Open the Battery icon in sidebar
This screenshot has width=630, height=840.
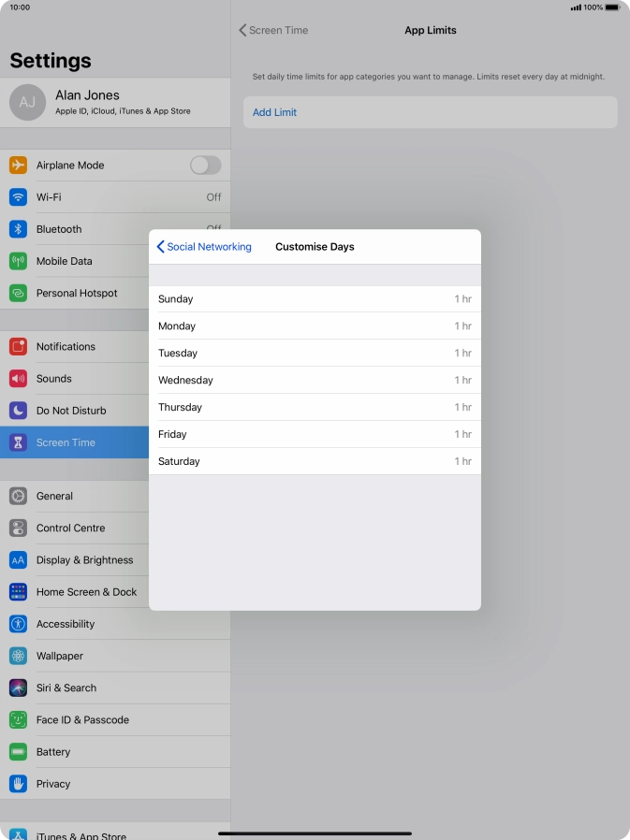pyautogui.click(x=18, y=752)
